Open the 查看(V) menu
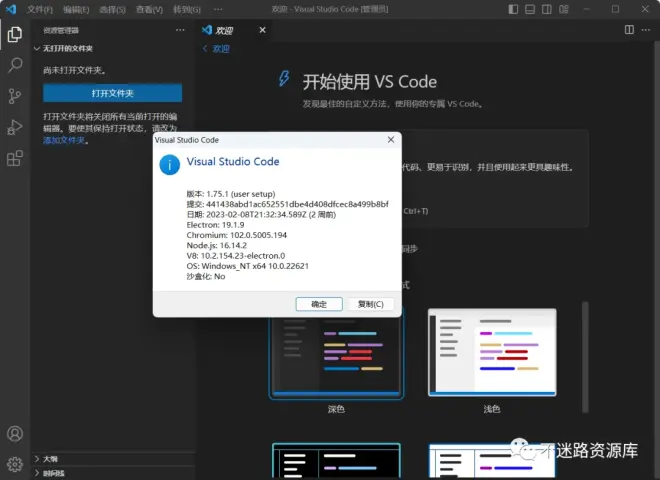 (x=149, y=9)
